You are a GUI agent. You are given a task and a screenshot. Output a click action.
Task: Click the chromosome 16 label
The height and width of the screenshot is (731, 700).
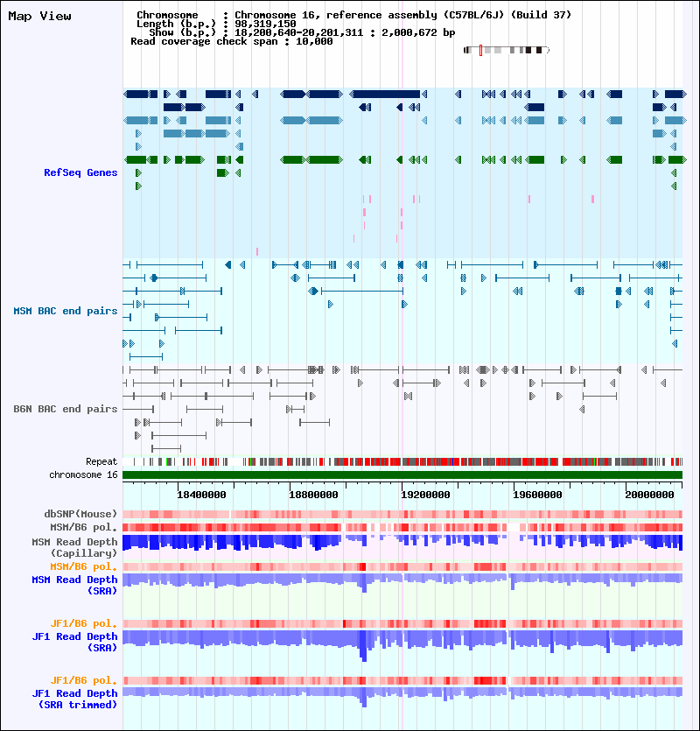tap(83, 474)
